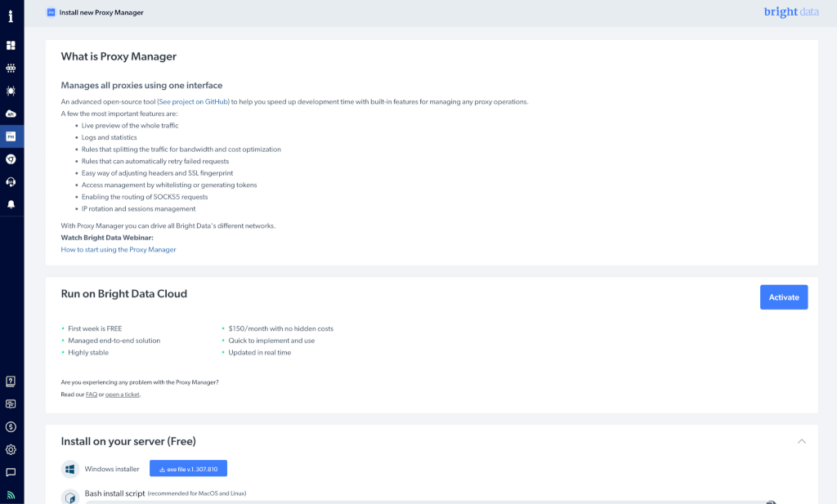The height and width of the screenshot is (504, 837).
Task: Click the info icon atop the sidebar
Action: click(x=11, y=16)
